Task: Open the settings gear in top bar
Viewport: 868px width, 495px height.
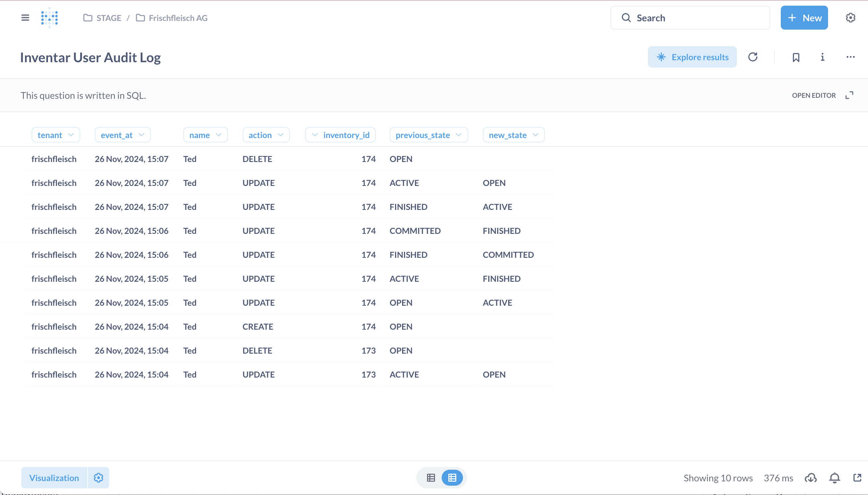Action: click(x=850, y=18)
